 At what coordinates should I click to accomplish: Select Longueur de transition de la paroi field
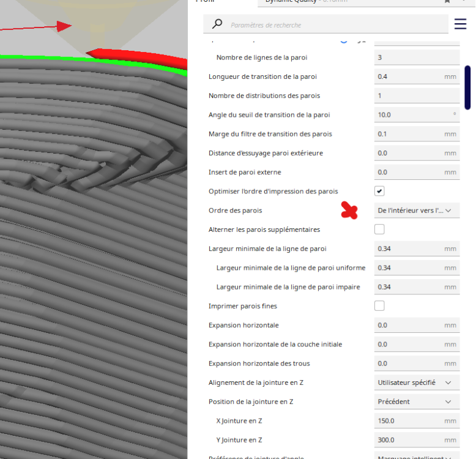pyautogui.click(x=417, y=76)
